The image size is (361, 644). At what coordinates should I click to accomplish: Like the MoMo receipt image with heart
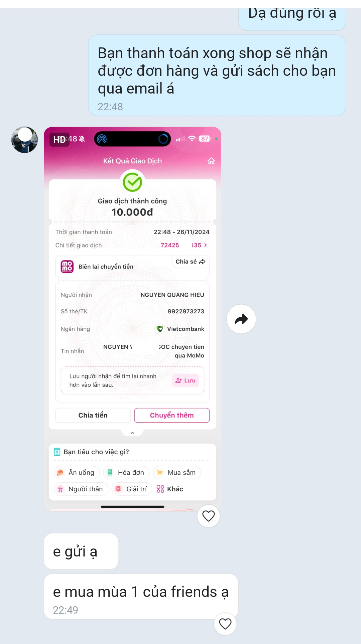point(209,516)
